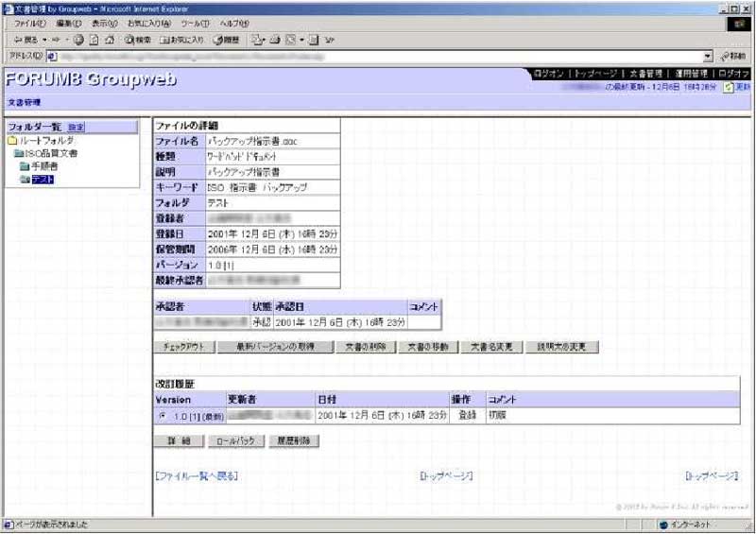
Task: Click the 移動 Go button beside address bar
Action: tap(733, 57)
